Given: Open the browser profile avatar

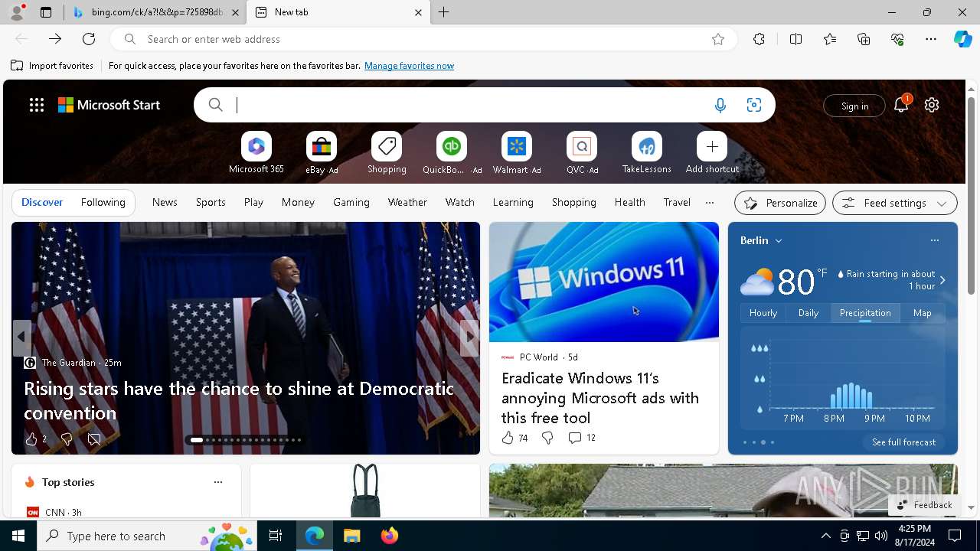Looking at the screenshot, I should point(17,12).
